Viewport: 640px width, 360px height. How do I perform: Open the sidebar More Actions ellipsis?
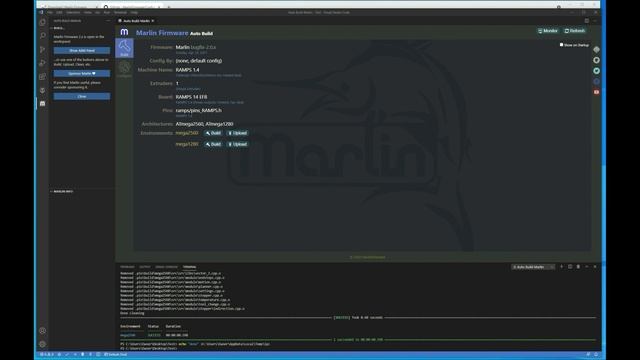108,21
